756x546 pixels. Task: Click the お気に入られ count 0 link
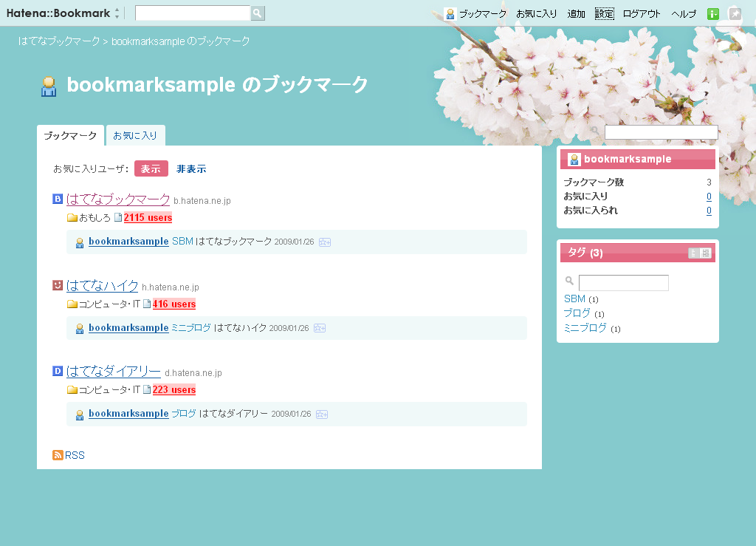709,211
